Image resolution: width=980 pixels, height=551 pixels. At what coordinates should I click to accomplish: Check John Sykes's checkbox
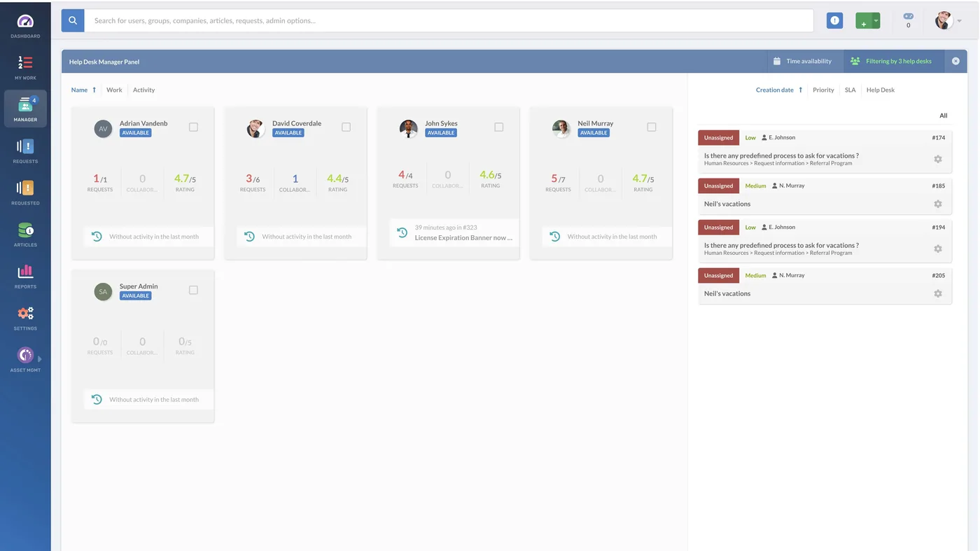click(498, 127)
